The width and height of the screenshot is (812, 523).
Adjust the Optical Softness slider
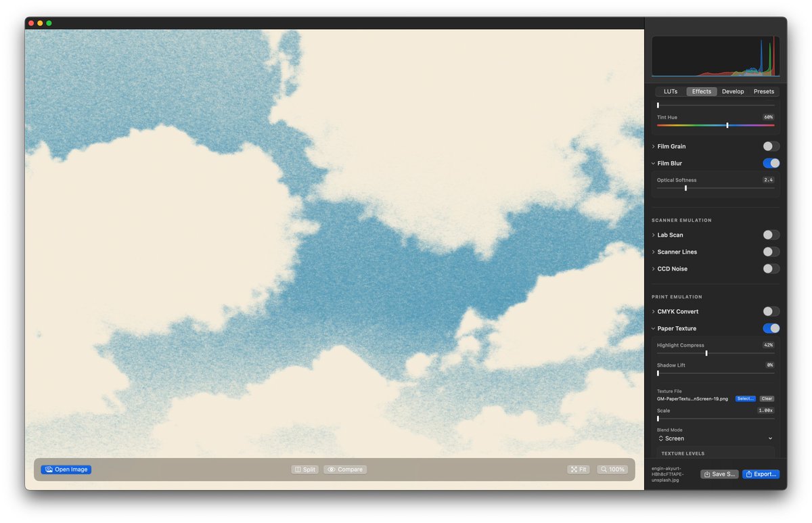point(715,188)
